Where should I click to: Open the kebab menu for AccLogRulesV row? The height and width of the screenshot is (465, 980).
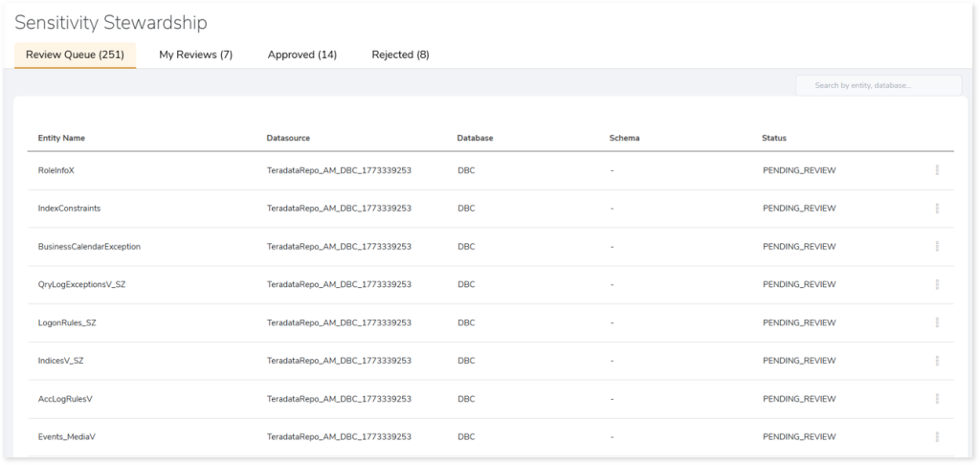click(937, 399)
